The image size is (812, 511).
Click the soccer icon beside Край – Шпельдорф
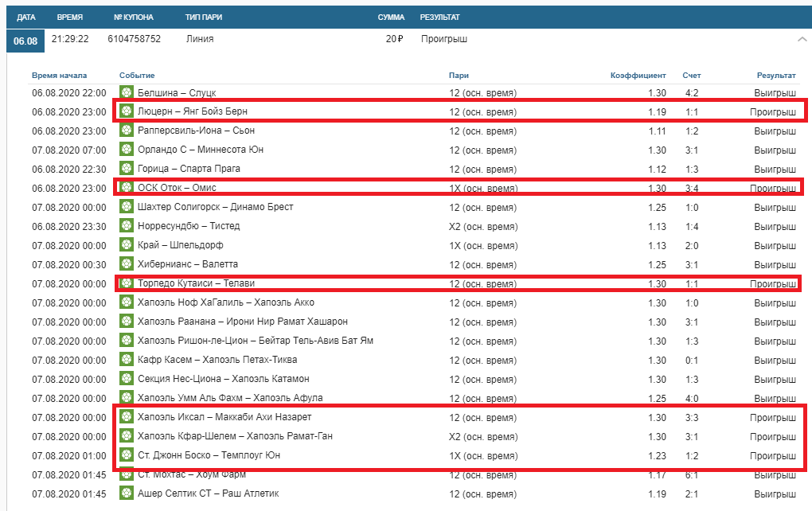pyautogui.click(x=127, y=245)
